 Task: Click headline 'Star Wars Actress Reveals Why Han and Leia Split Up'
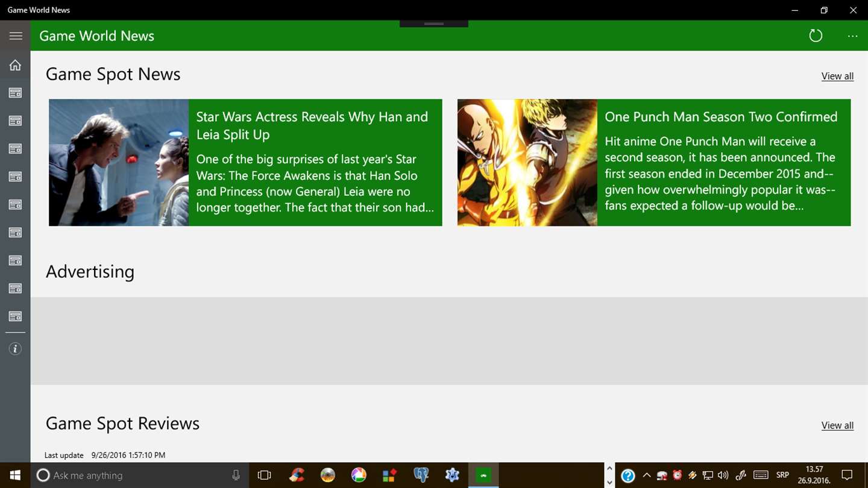[312, 125]
